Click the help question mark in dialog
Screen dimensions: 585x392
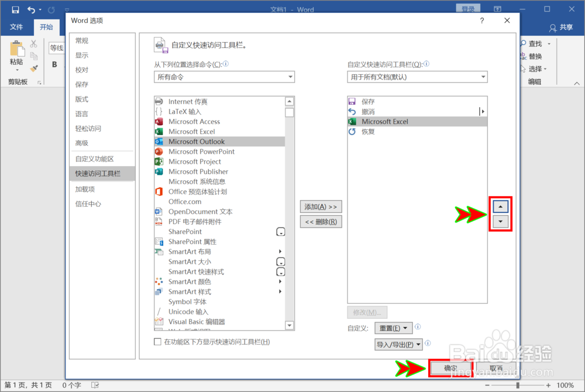482,20
